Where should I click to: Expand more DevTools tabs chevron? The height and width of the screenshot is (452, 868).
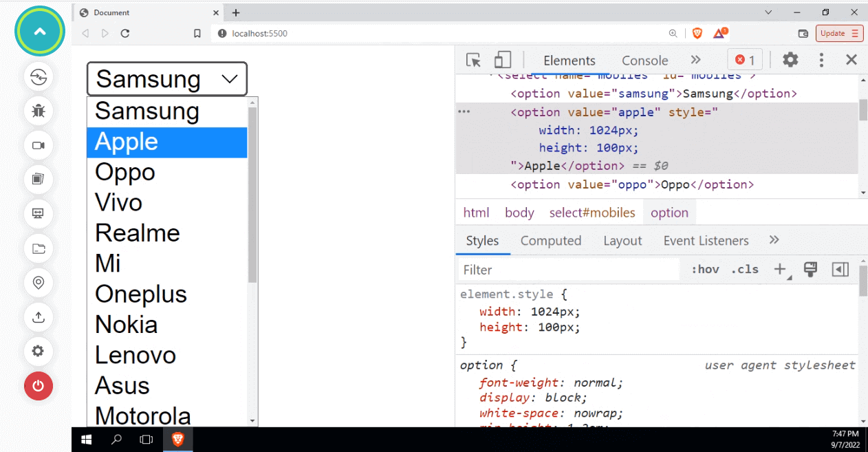click(x=695, y=60)
